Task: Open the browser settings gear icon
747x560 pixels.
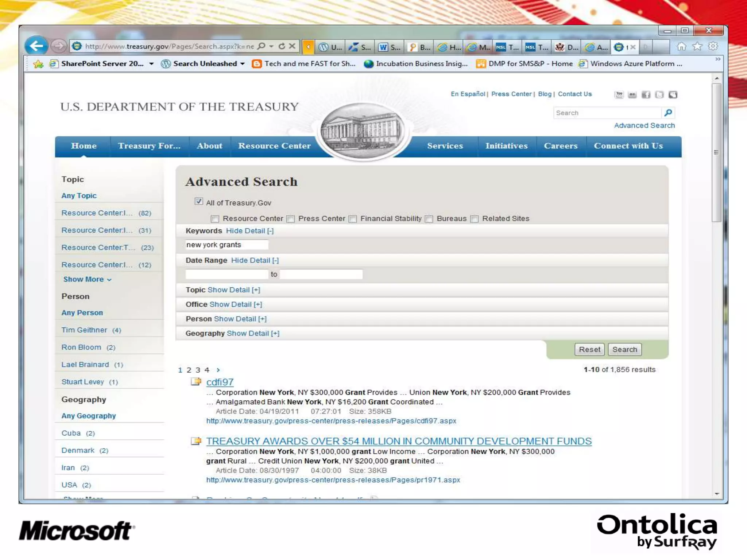Action: coord(713,46)
